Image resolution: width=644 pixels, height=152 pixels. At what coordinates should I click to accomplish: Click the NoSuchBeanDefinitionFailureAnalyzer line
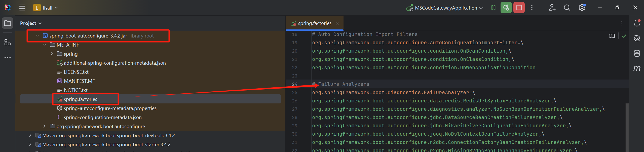(x=459, y=109)
